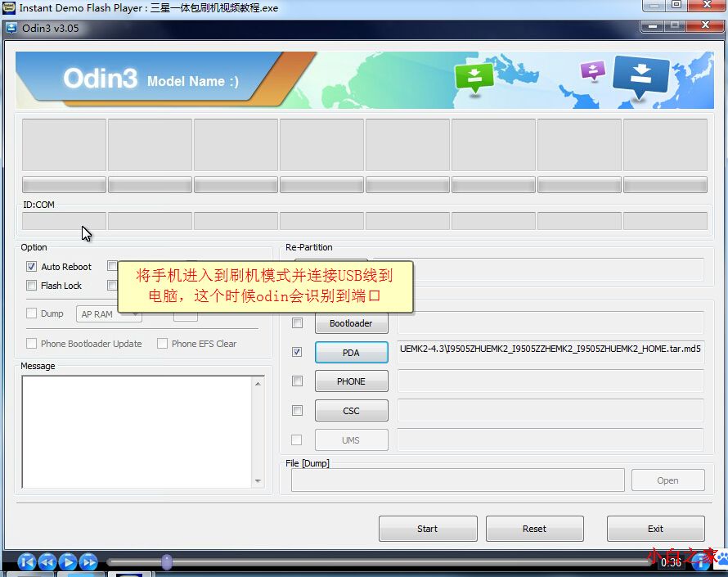Click the Message box scroll-down arrow
Screen dimensions: 728x577
click(x=258, y=481)
